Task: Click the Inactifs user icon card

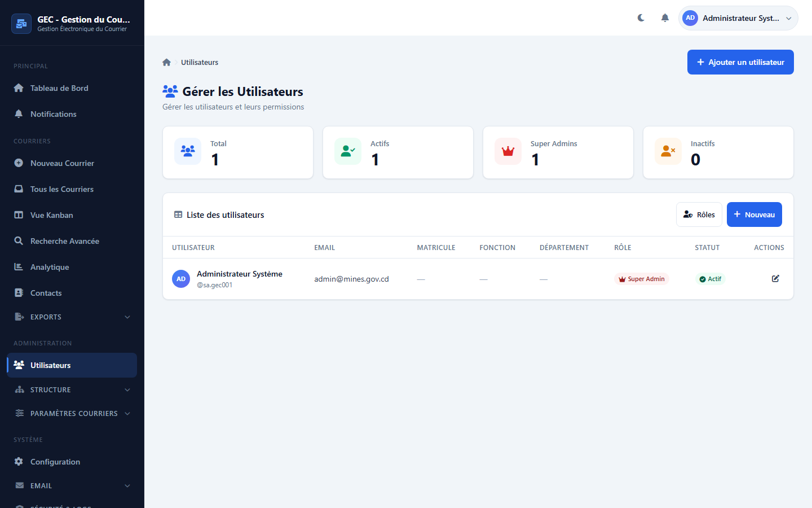Action: click(x=668, y=151)
